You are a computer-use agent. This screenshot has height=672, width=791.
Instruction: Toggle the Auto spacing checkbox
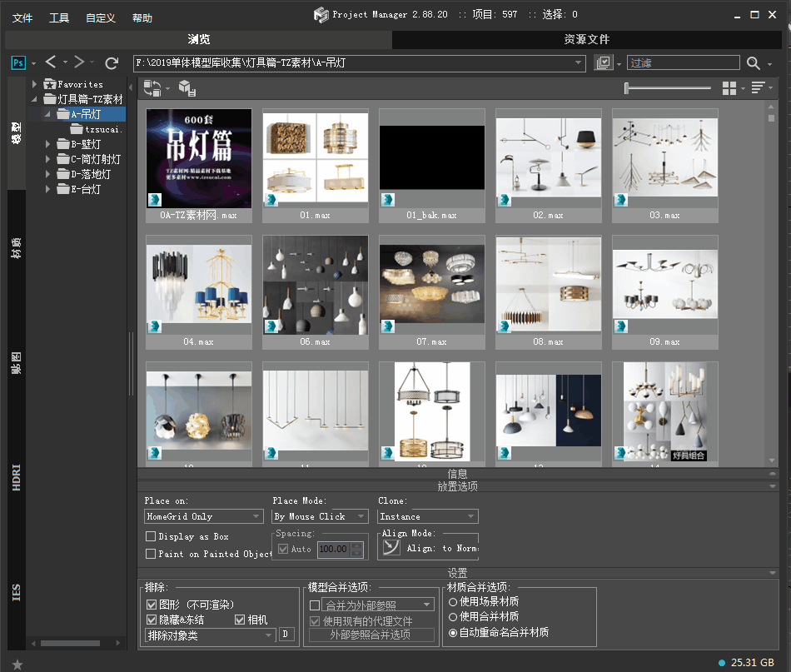click(283, 549)
